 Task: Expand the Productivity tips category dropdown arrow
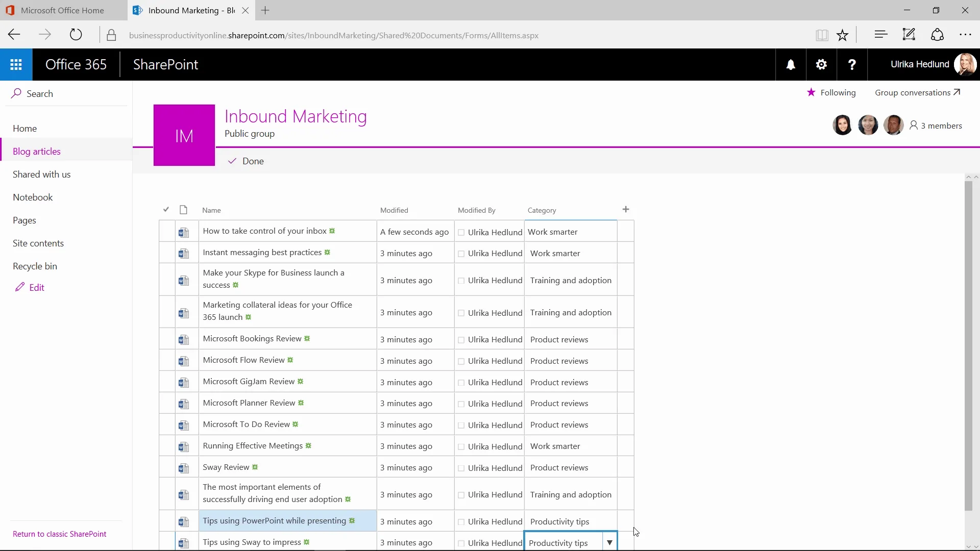(609, 542)
